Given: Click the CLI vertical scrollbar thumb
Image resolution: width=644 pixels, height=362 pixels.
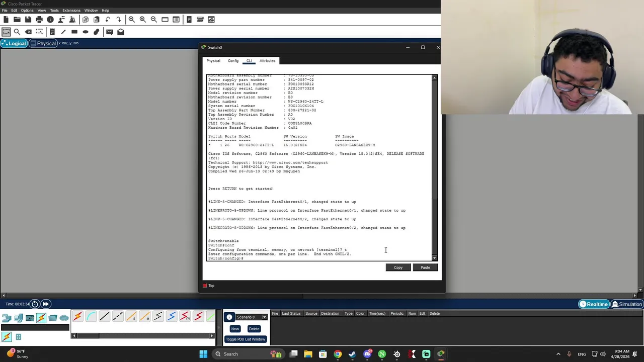Looking at the screenshot, I should click(x=435, y=226).
